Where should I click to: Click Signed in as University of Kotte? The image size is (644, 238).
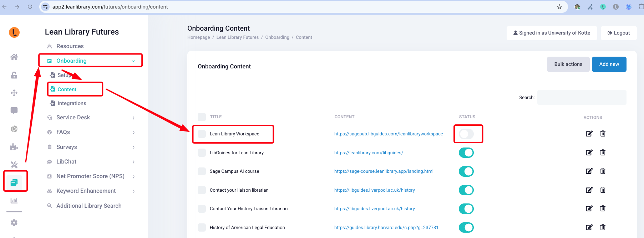pos(552,33)
